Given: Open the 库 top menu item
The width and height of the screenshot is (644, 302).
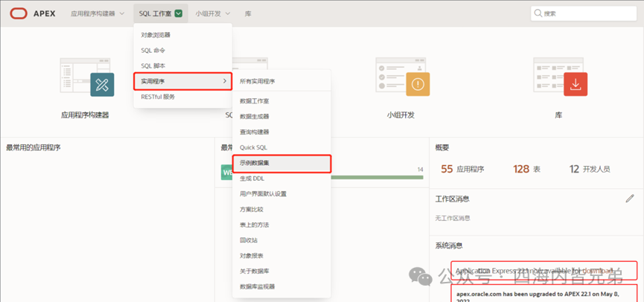Looking at the screenshot, I should pos(248,13).
